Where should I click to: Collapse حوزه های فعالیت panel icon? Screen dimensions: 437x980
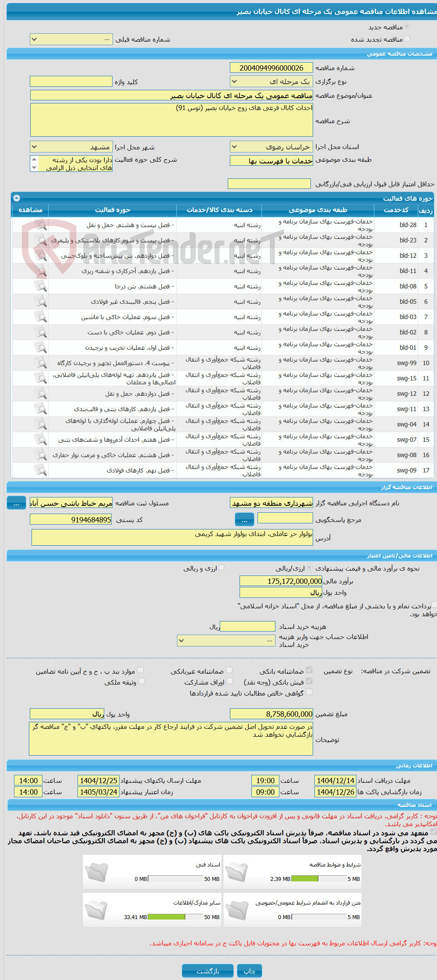[17, 198]
